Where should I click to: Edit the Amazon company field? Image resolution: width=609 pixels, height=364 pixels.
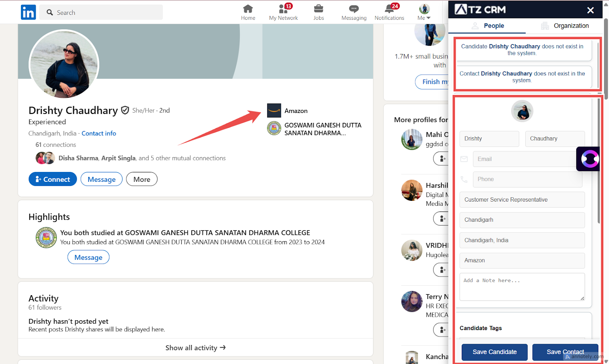coord(522,261)
